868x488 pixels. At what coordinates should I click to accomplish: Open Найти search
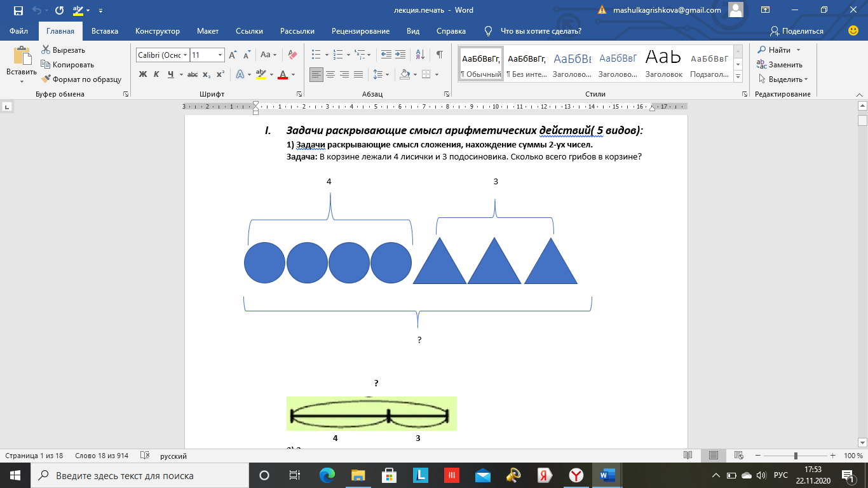(x=775, y=50)
